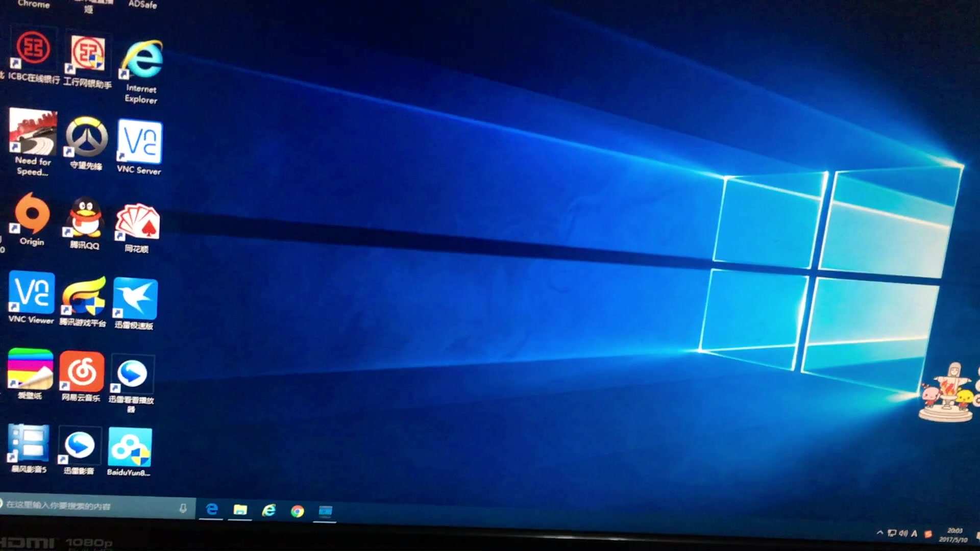
Task: Select the 腾讯游戏平台 desktop shortcut
Action: point(83,302)
